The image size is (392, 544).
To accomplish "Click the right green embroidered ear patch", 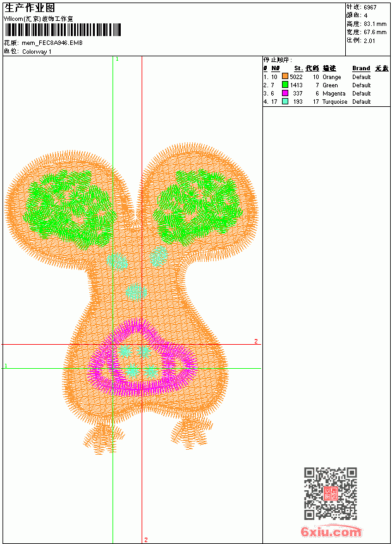I will point(199,207).
